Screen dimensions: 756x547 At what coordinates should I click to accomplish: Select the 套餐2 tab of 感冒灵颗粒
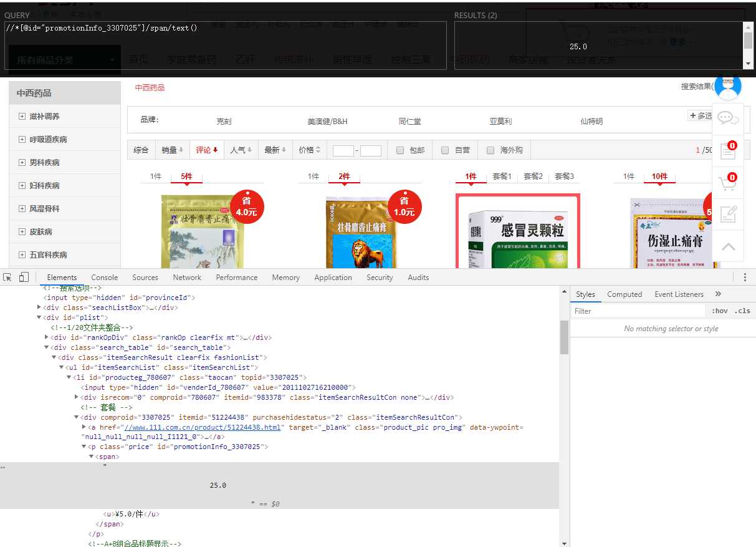pyautogui.click(x=533, y=177)
